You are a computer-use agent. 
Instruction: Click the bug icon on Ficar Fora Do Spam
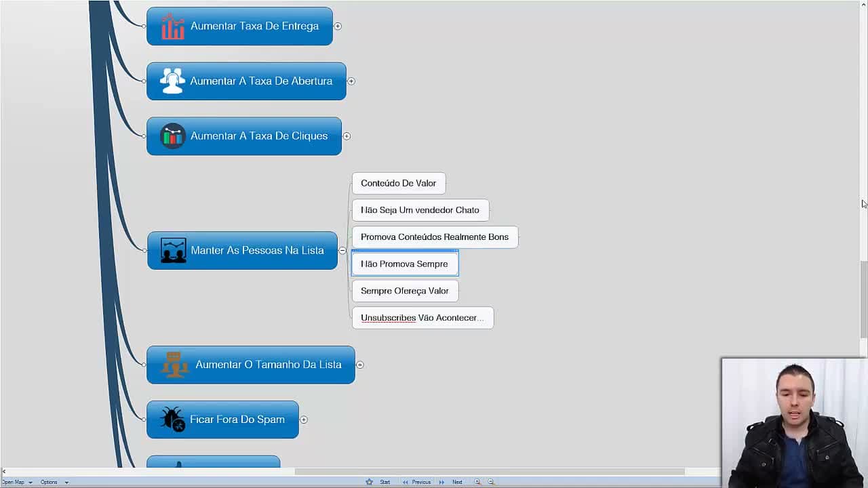tap(173, 420)
